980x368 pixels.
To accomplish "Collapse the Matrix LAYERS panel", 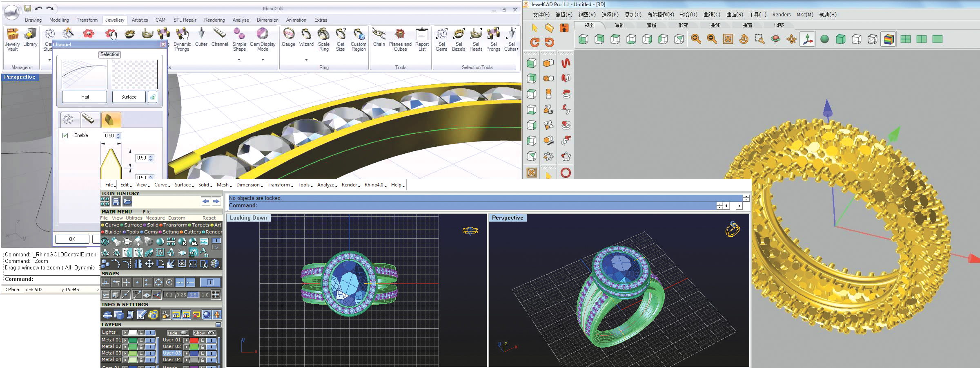I will [218, 325].
